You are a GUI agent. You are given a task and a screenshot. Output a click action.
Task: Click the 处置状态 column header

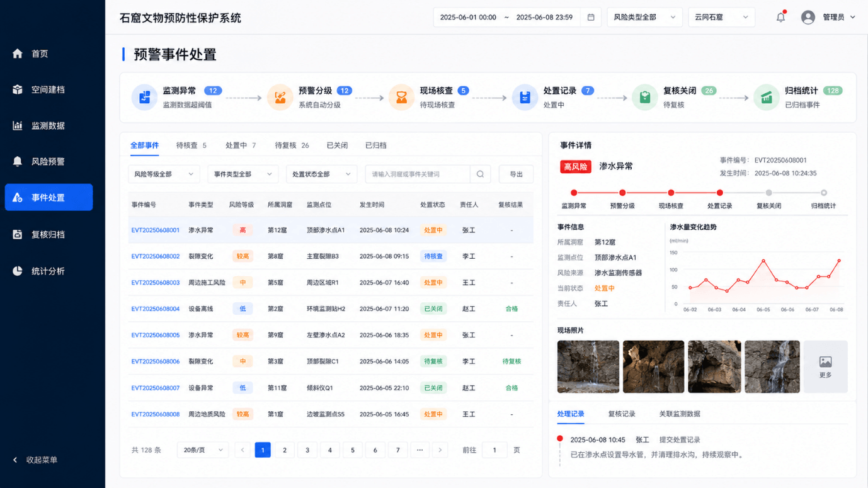click(x=433, y=205)
